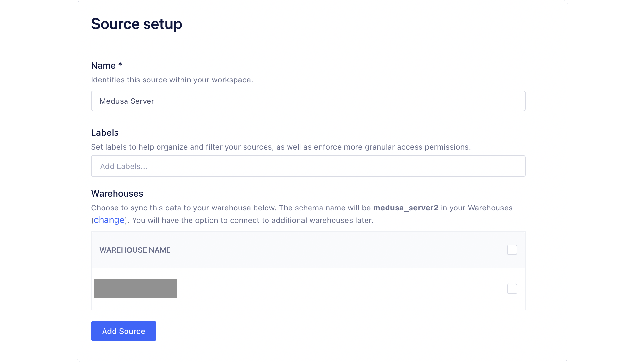Click the WAREHOUSE NAME column header
The image size is (644, 362).
tap(135, 250)
